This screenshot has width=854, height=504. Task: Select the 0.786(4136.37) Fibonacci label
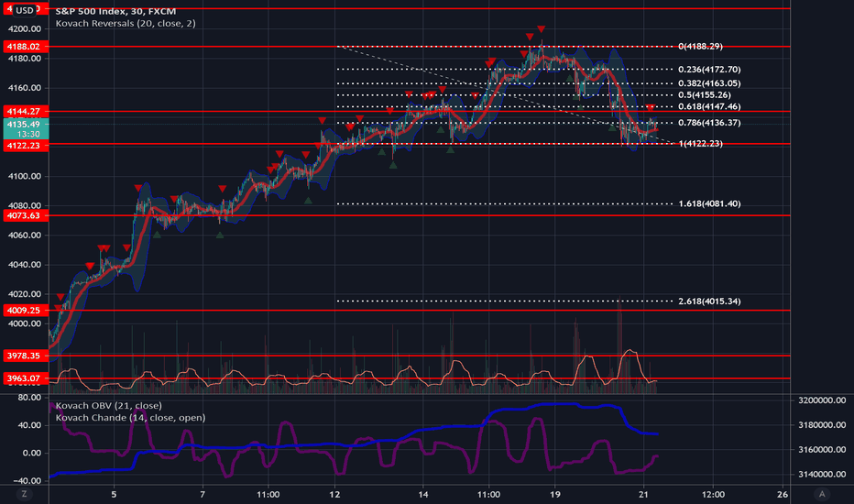[x=709, y=123]
